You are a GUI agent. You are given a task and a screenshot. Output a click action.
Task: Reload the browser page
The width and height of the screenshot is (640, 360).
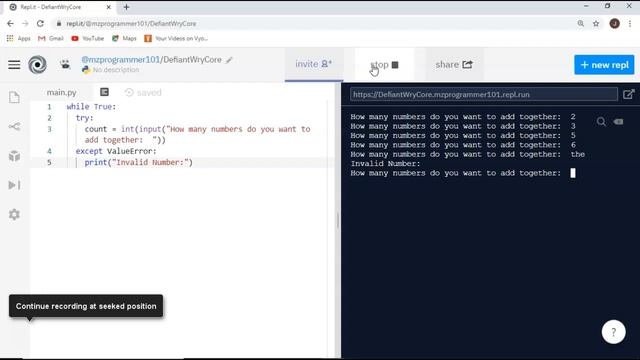[40, 24]
